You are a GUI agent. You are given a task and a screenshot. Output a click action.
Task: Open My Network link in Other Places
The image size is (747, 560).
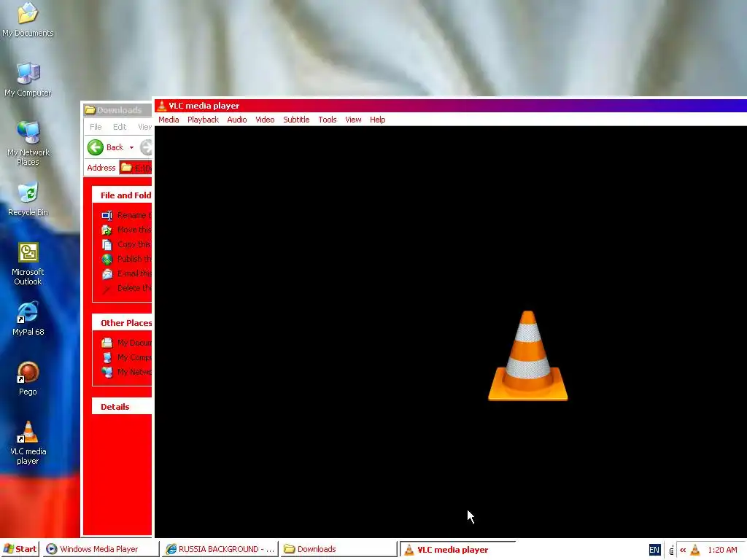click(x=134, y=372)
